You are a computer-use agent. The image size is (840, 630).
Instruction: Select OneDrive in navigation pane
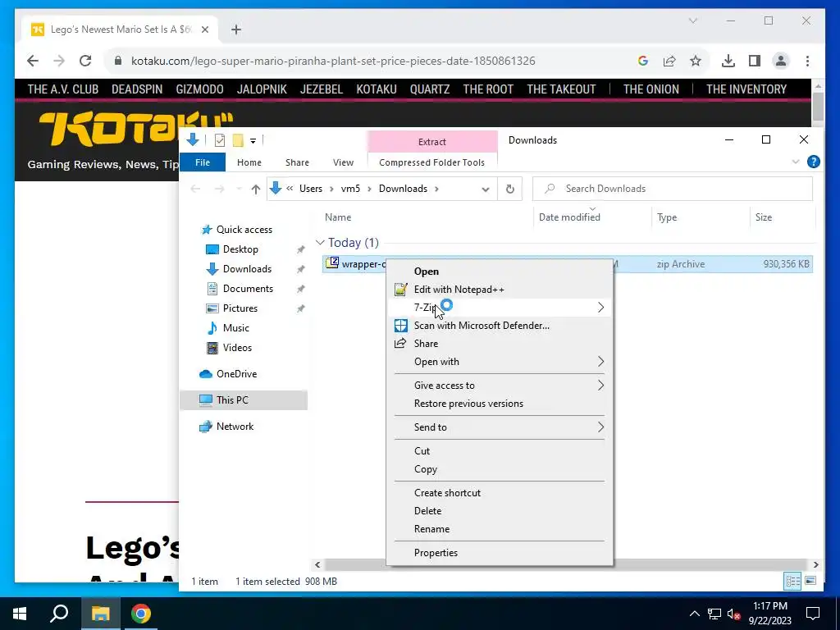coord(236,374)
